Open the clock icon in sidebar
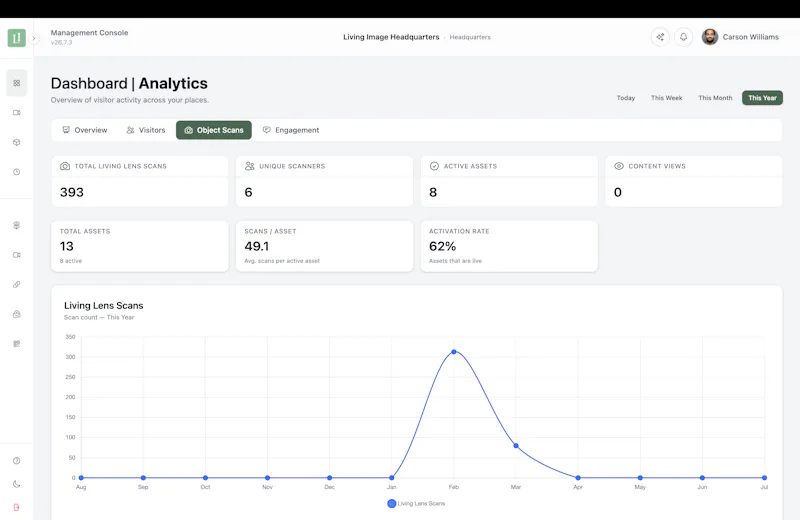Image resolution: width=800 pixels, height=520 pixels. click(x=17, y=172)
